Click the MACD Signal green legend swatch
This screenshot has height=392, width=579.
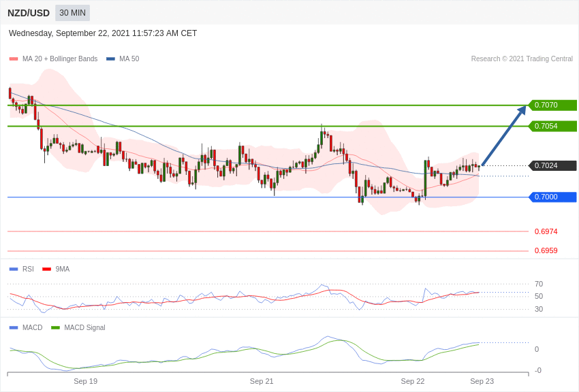click(55, 327)
